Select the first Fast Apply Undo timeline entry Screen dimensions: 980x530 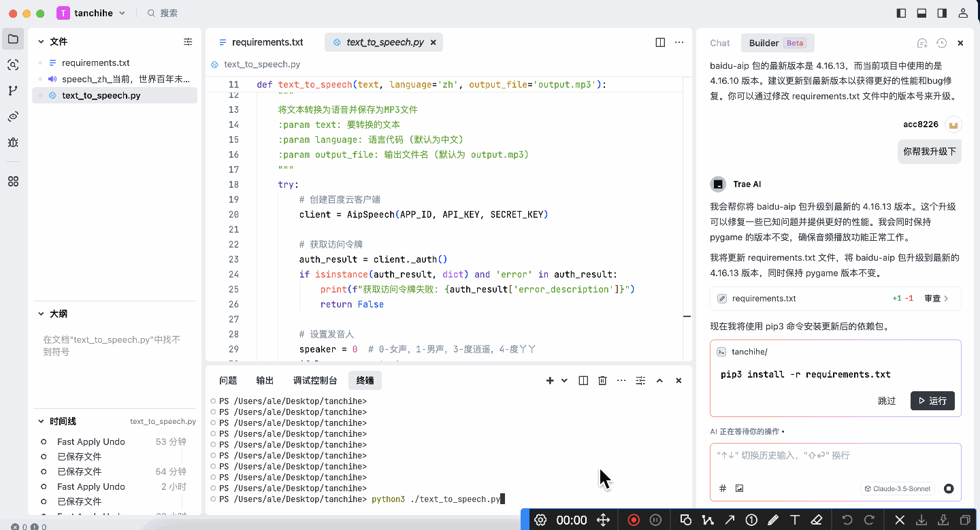tap(114, 442)
